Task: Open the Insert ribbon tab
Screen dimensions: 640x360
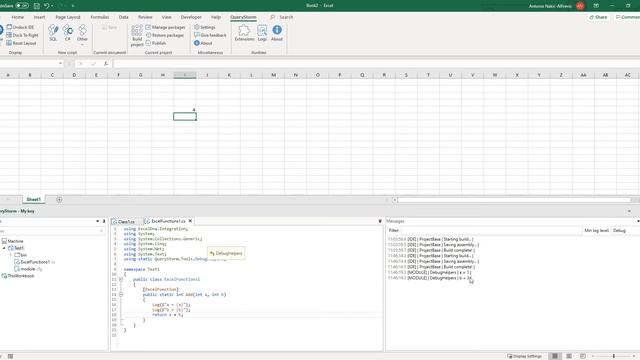Action: (40, 17)
